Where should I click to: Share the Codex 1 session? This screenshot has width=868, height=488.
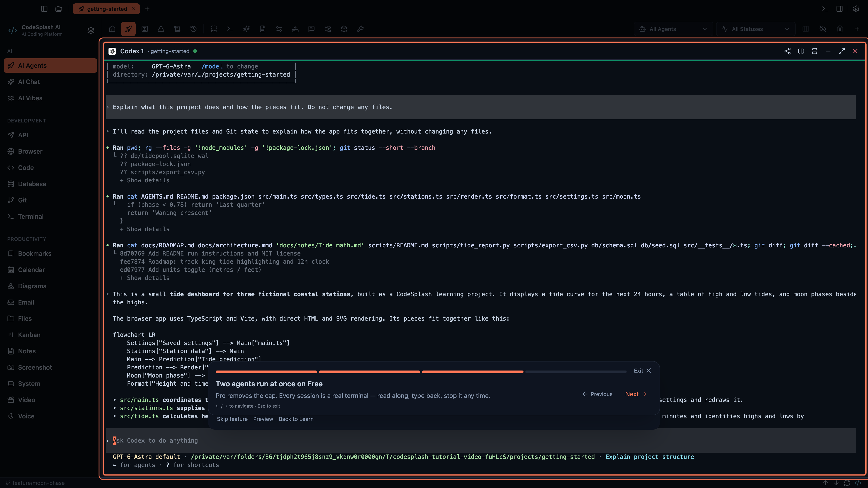pos(788,51)
